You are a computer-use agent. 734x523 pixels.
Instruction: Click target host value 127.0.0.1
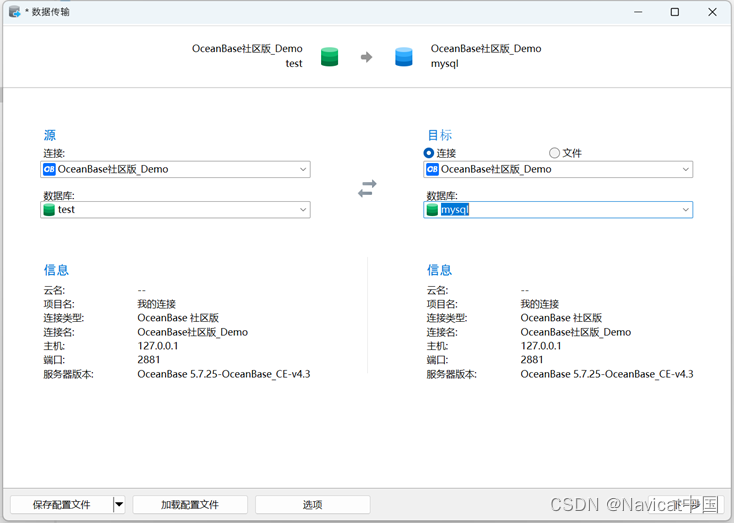point(541,346)
